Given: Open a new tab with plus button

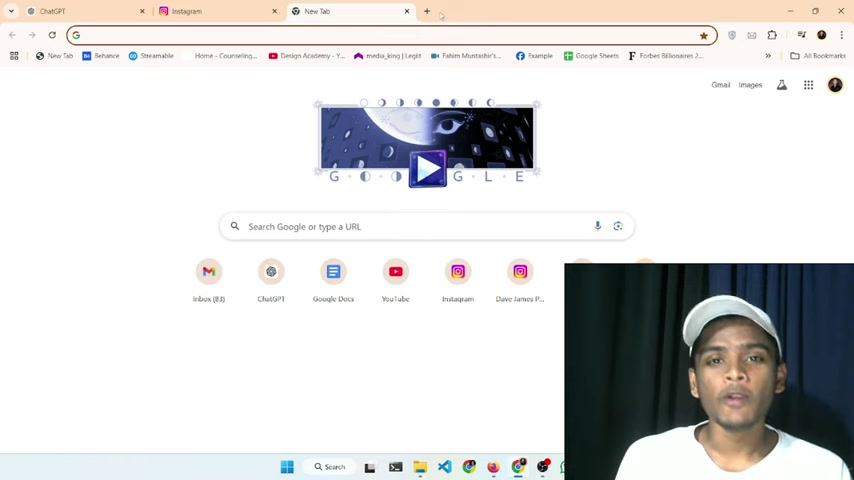Looking at the screenshot, I should pyautogui.click(x=427, y=11).
